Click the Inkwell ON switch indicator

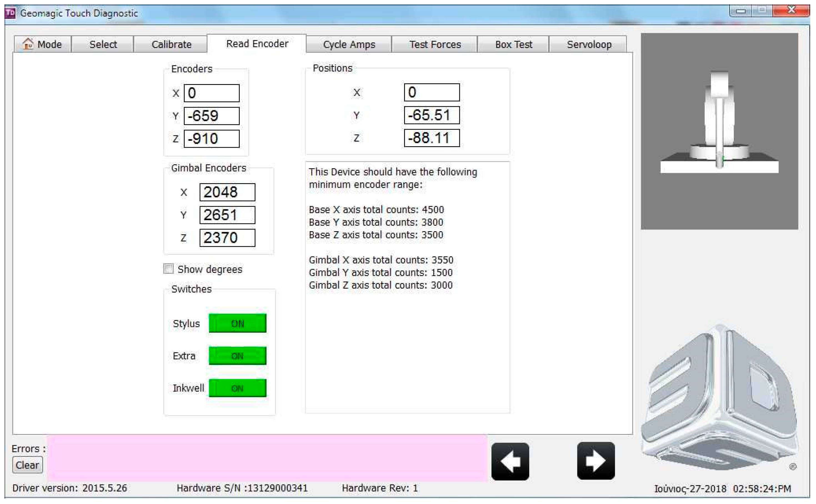(x=237, y=388)
